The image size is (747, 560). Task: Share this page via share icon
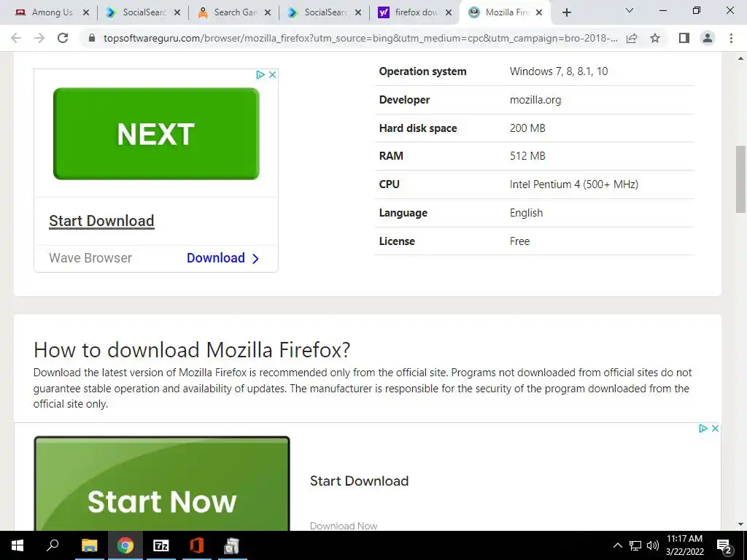click(x=632, y=38)
